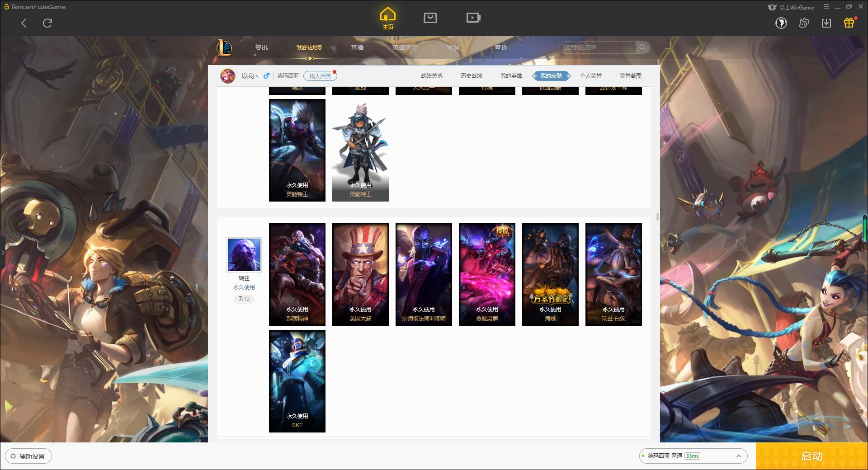Select the 个人荣誉 sub-tab
The width and height of the screenshot is (868, 470).
(591, 76)
